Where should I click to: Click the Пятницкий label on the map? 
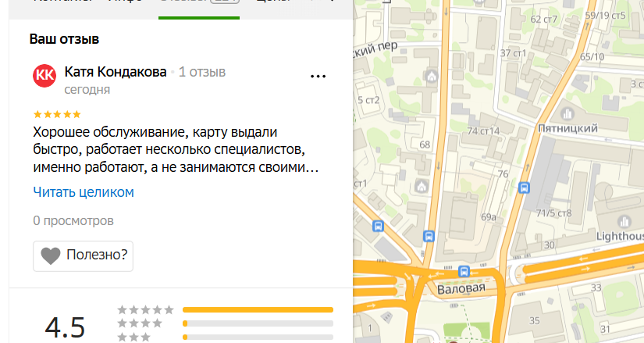568,128
